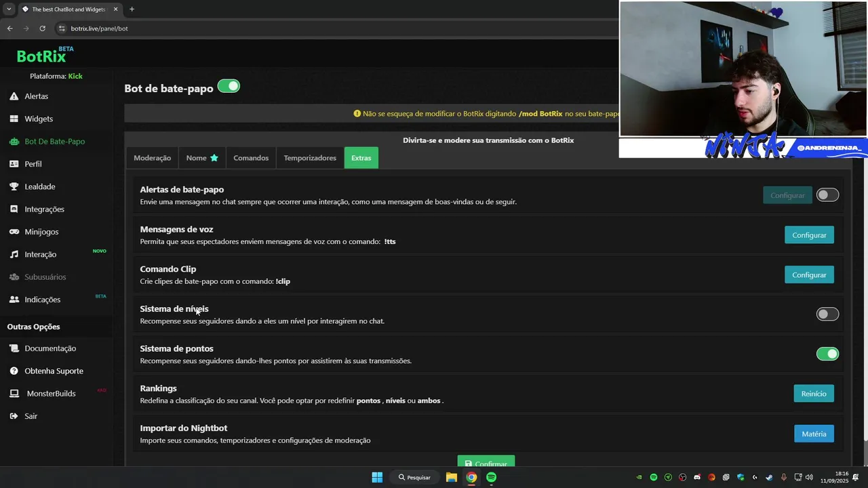The image size is (868, 488).
Task: Open Spotify from taskbar
Action: click(x=491, y=477)
